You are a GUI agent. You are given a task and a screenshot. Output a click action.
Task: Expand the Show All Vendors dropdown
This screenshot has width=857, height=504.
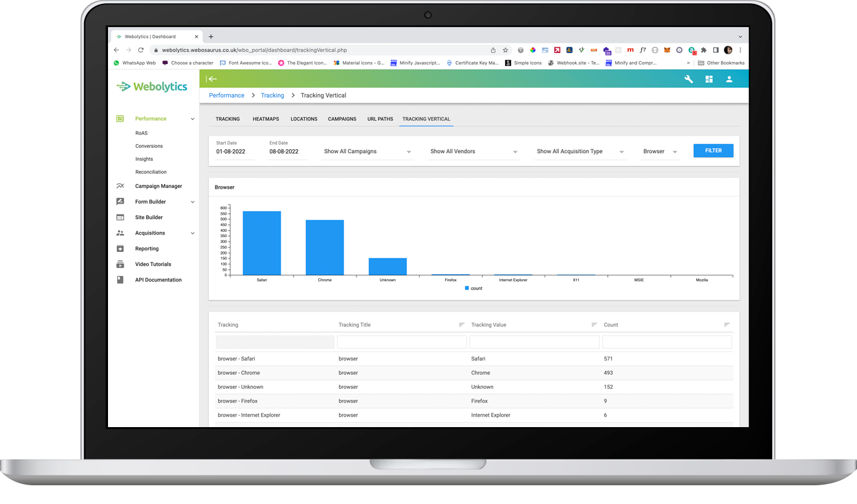473,151
